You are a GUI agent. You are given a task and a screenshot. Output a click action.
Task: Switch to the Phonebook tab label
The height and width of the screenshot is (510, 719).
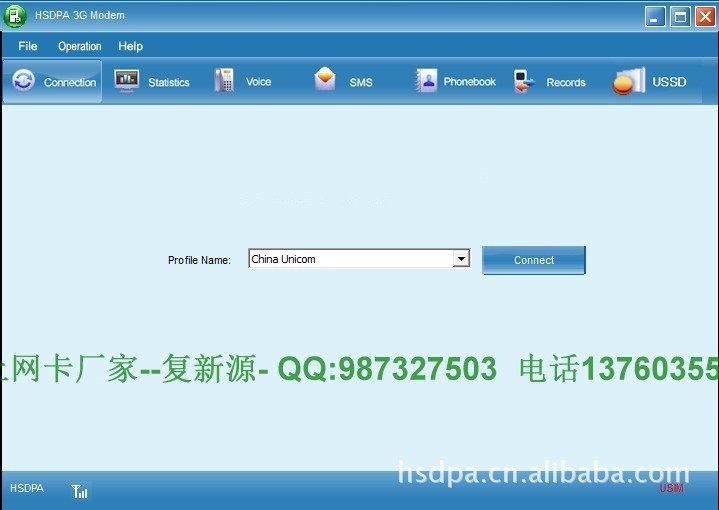[x=470, y=82]
